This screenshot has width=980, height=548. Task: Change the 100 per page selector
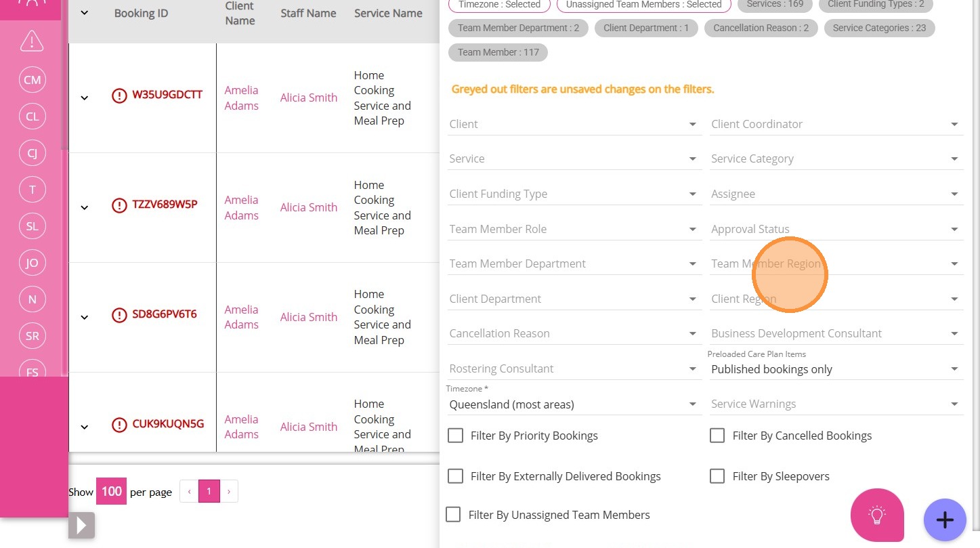pos(111,491)
